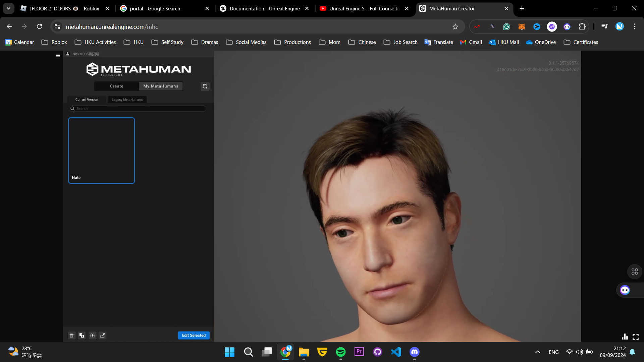
Task: Open the Legacy MetaHumans tab
Action: pyautogui.click(x=127, y=100)
